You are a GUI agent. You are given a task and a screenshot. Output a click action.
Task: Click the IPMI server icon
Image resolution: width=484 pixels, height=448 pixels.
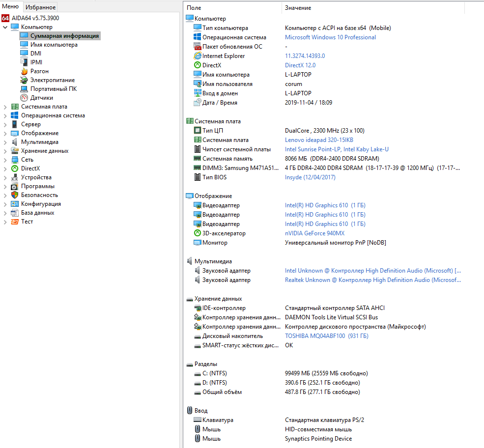[24, 62]
